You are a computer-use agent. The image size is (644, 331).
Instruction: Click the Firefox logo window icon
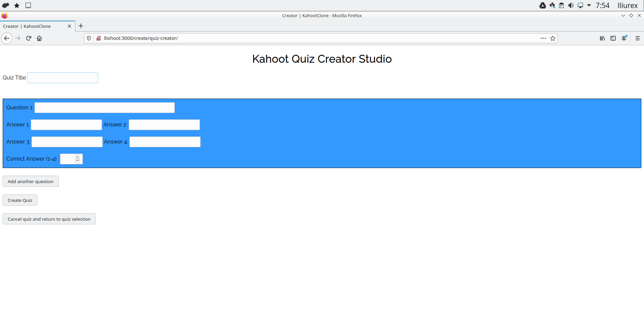pos(5,15)
